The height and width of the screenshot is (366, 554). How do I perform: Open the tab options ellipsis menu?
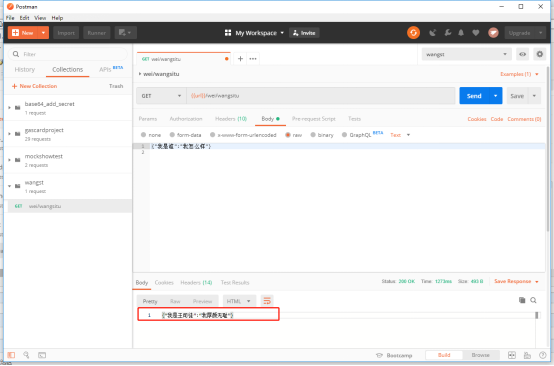click(x=253, y=59)
